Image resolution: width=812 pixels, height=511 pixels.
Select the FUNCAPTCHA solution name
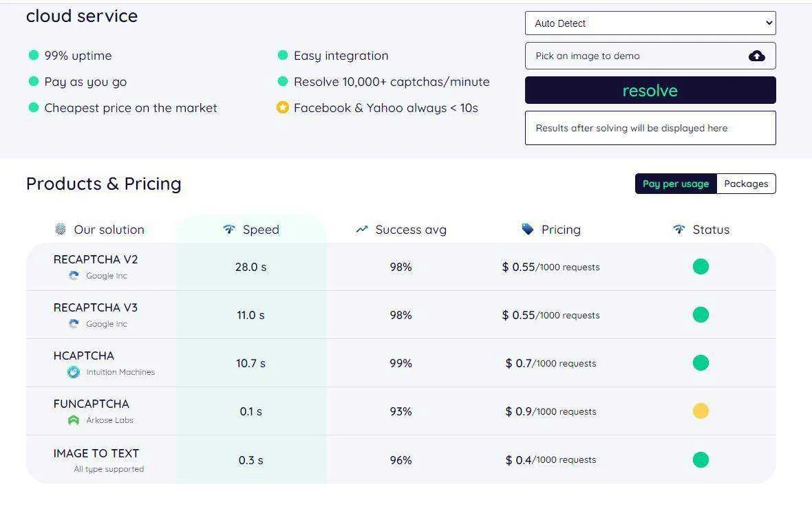(x=91, y=404)
